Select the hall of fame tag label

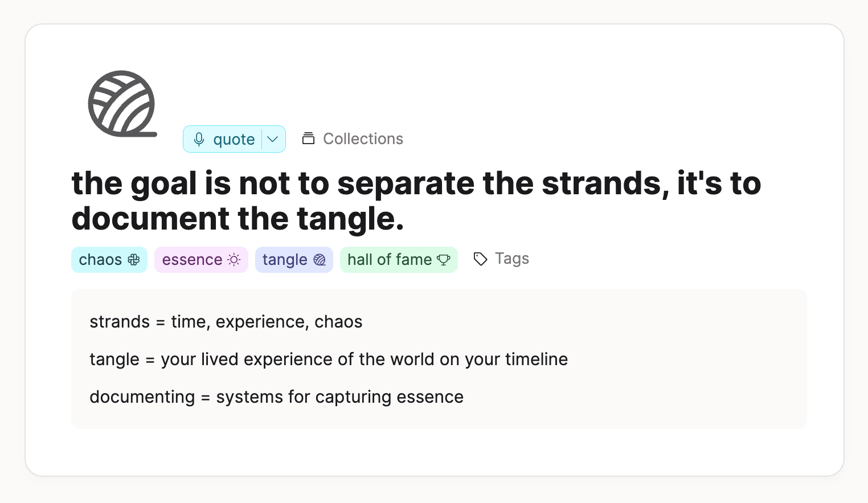click(390, 260)
